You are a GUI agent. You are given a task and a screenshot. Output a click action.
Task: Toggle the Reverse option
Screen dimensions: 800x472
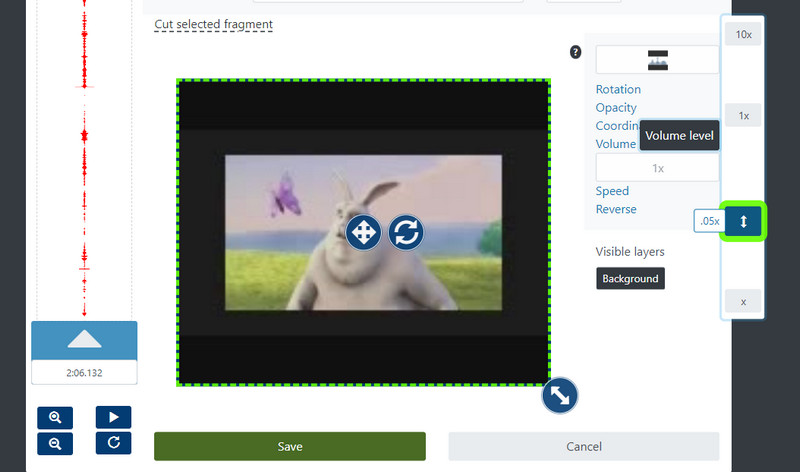[x=616, y=209]
